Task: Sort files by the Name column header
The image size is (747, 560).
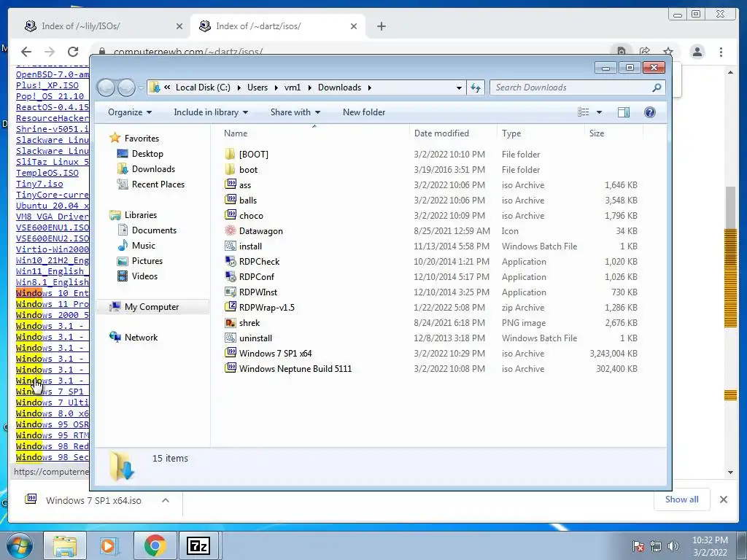Action: coord(314,133)
